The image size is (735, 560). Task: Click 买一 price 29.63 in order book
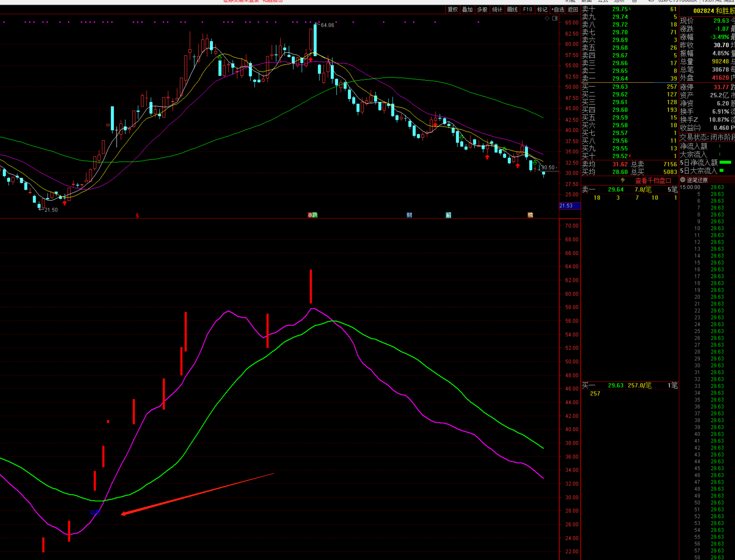tap(620, 87)
